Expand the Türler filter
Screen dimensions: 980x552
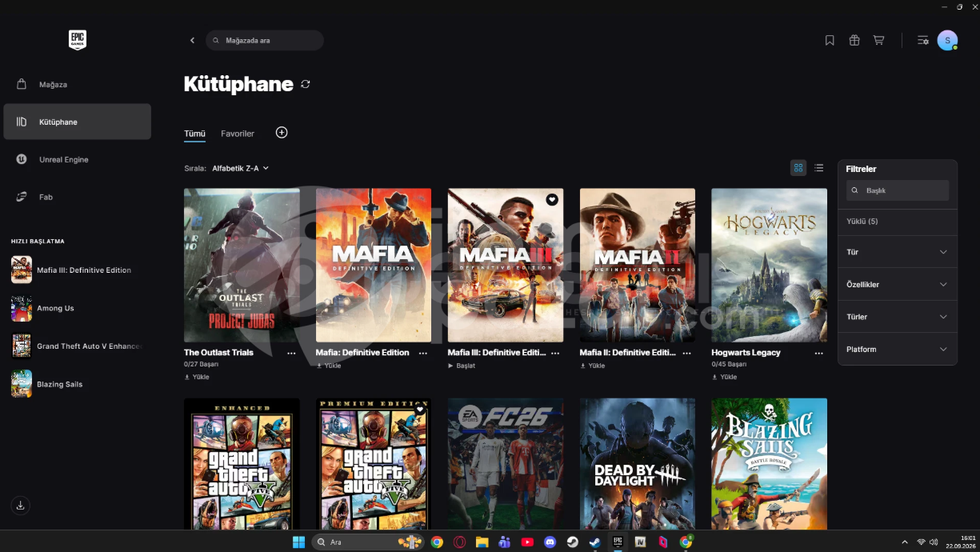897,317
